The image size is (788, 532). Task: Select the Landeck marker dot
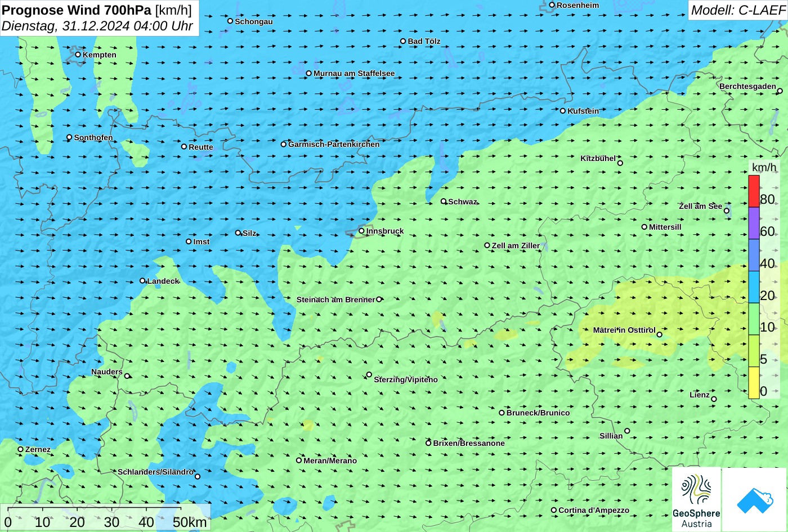[x=142, y=281]
